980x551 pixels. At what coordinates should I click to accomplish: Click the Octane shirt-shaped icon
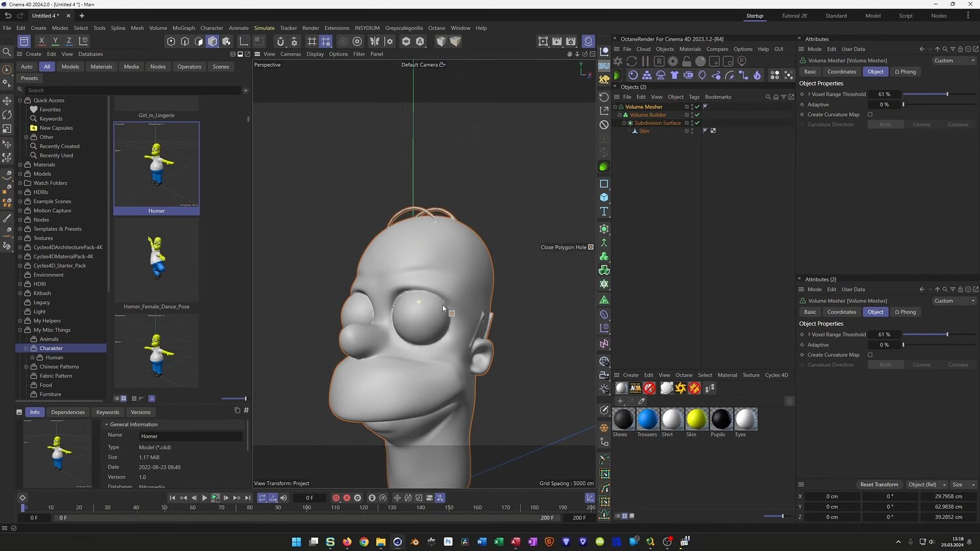[x=674, y=75]
